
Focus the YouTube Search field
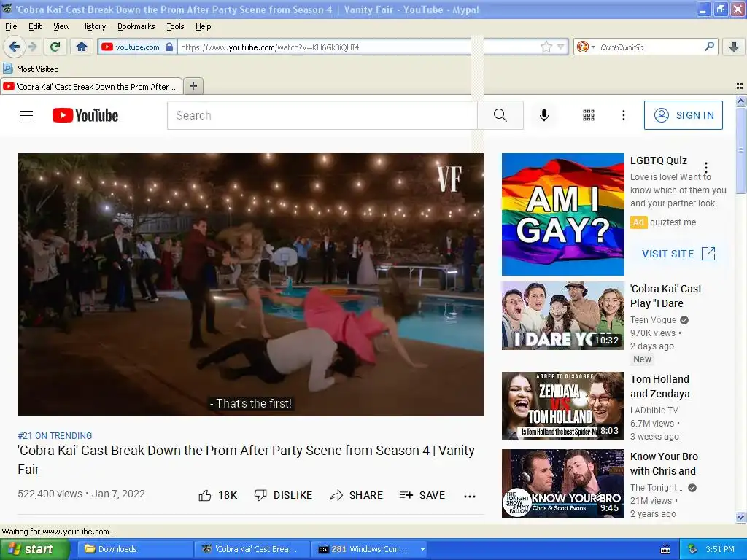[322, 115]
